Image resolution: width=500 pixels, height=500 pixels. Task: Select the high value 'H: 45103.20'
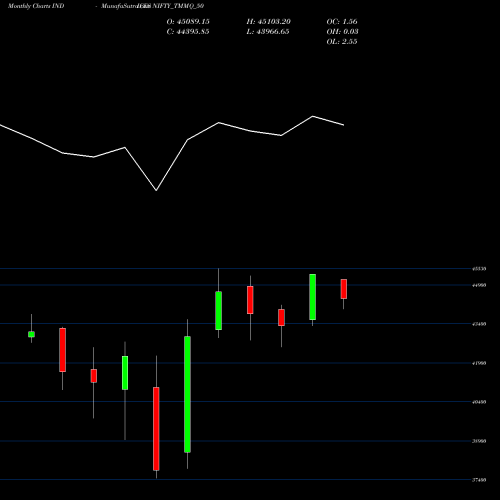269,21
